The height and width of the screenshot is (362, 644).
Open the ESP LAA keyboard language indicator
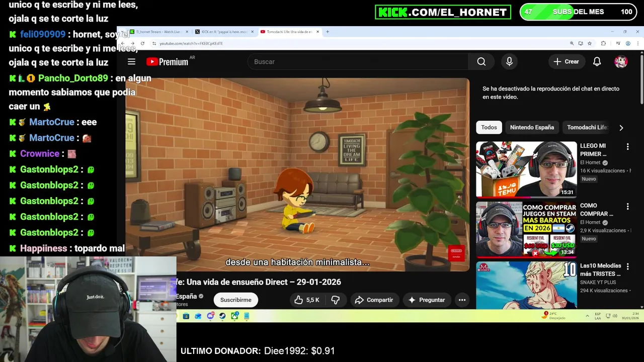coord(598,316)
